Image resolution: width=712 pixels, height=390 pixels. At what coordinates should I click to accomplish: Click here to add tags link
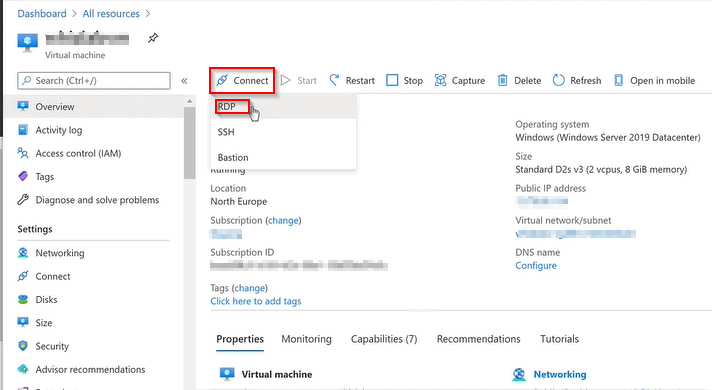256,301
